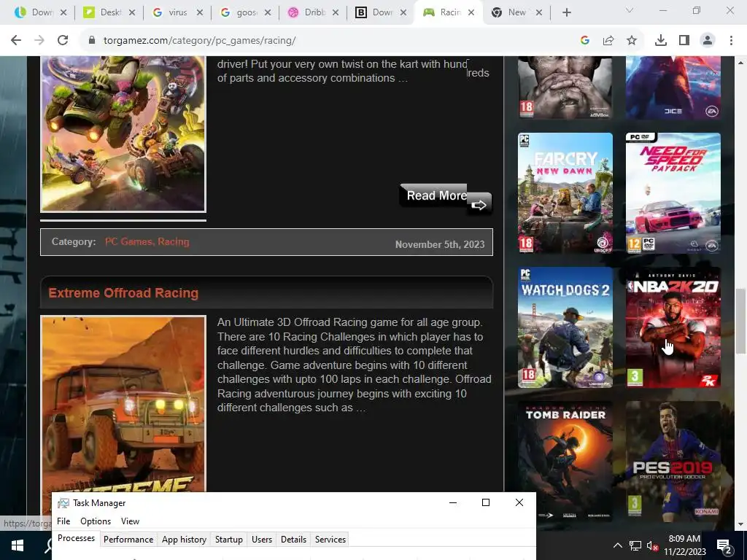Screen dimensions: 747x560
Task: Open the notification center icon
Action: (724, 546)
